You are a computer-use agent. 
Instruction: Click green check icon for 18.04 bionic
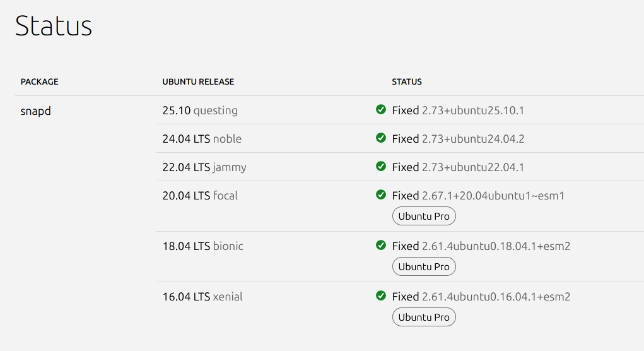[381, 246]
